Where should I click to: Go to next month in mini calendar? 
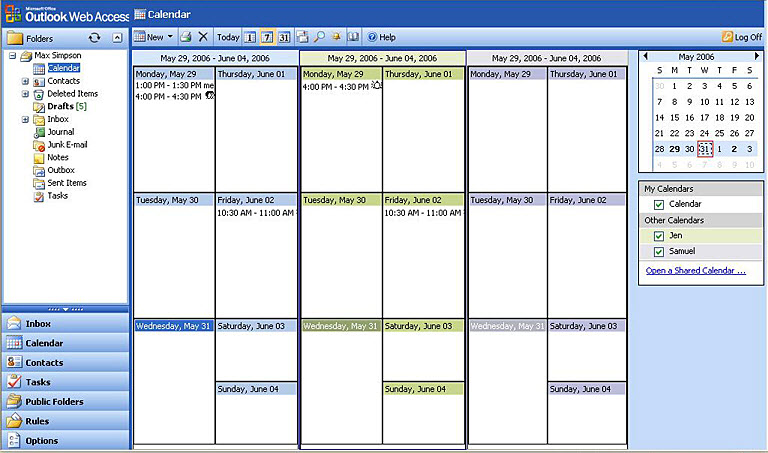pyautogui.click(x=757, y=56)
